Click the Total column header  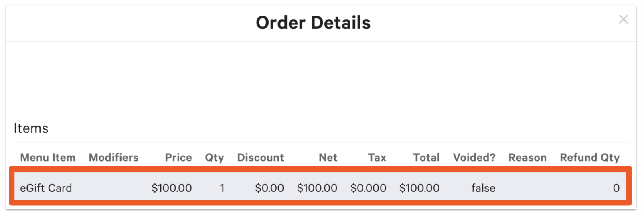click(x=426, y=158)
